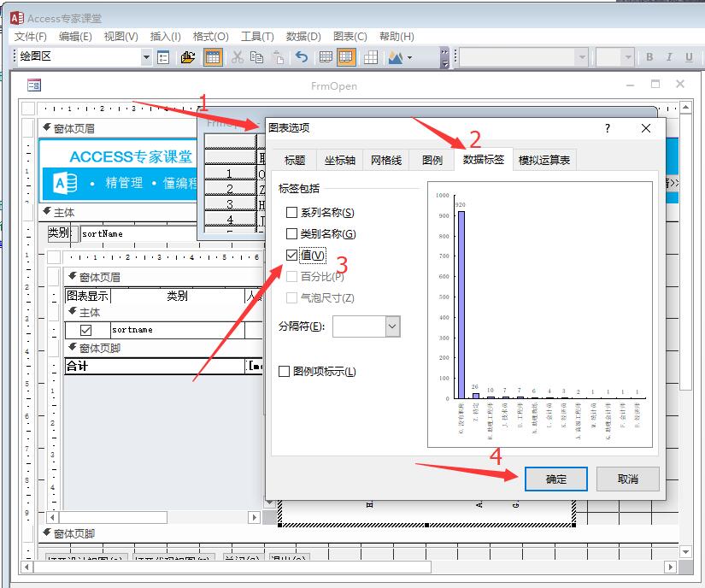Open the 工具(T) menu
Viewport: 705px width, 588px height.
pyautogui.click(x=257, y=37)
